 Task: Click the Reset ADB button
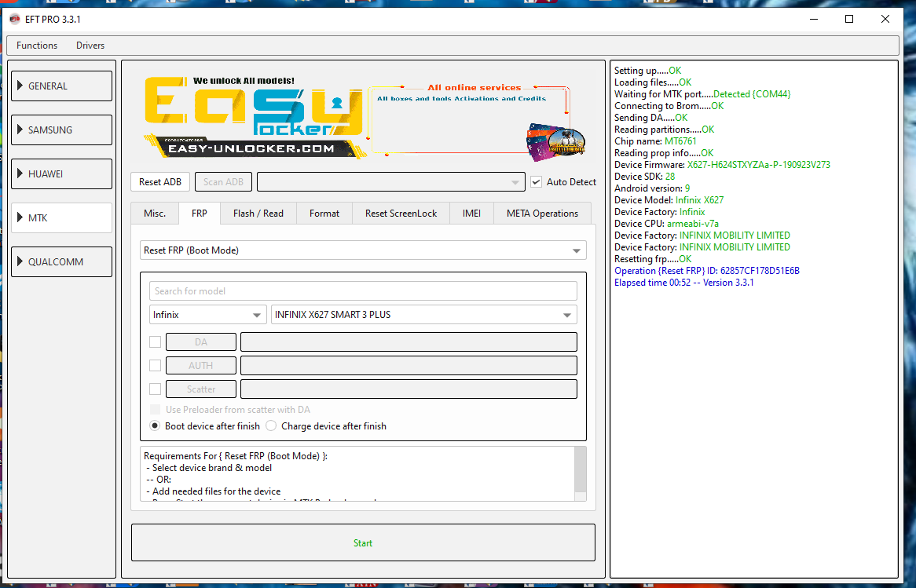[x=160, y=181]
